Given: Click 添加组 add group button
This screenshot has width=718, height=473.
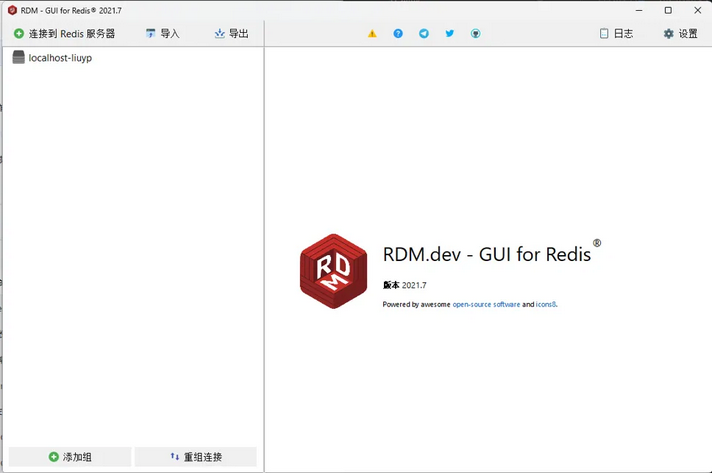Looking at the screenshot, I should click(70, 457).
